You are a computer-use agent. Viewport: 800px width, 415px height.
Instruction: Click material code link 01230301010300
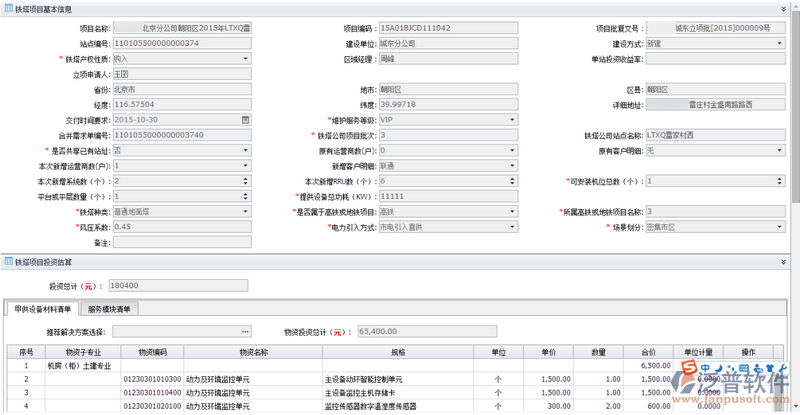tap(152, 379)
